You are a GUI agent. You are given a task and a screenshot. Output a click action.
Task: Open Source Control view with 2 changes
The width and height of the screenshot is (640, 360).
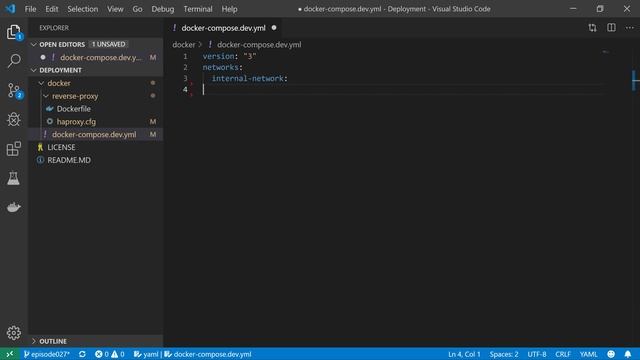point(14,91)
